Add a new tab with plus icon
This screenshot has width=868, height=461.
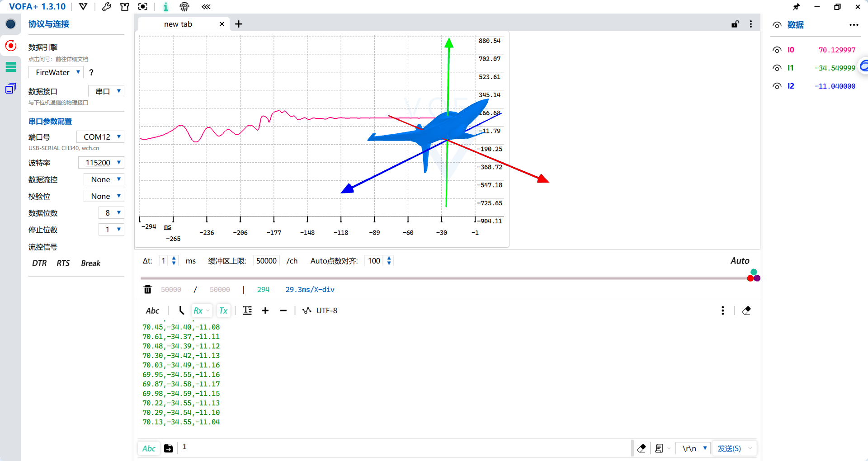point(239,24)
